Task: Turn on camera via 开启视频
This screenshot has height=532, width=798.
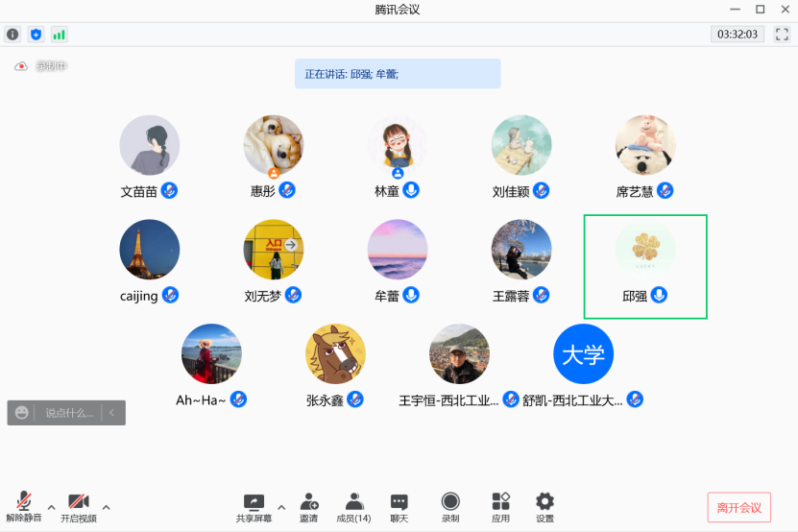Action: click(x=79, y=506)
